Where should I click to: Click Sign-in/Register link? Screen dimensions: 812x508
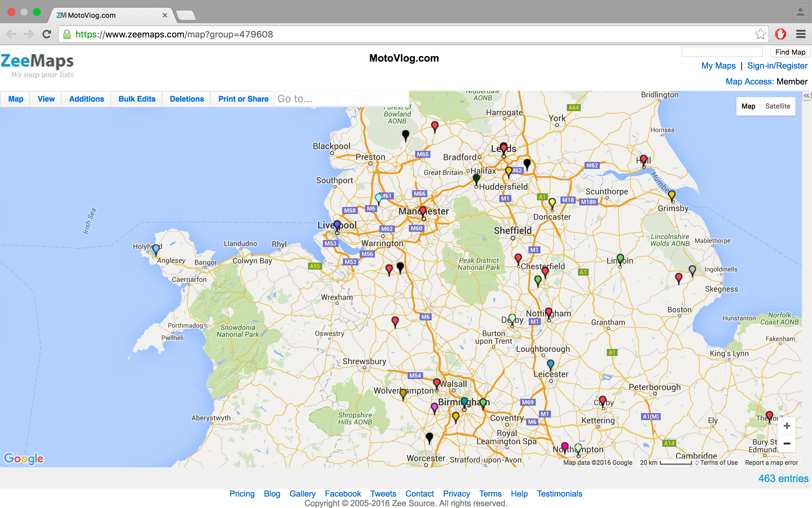(x=777, y=66)
